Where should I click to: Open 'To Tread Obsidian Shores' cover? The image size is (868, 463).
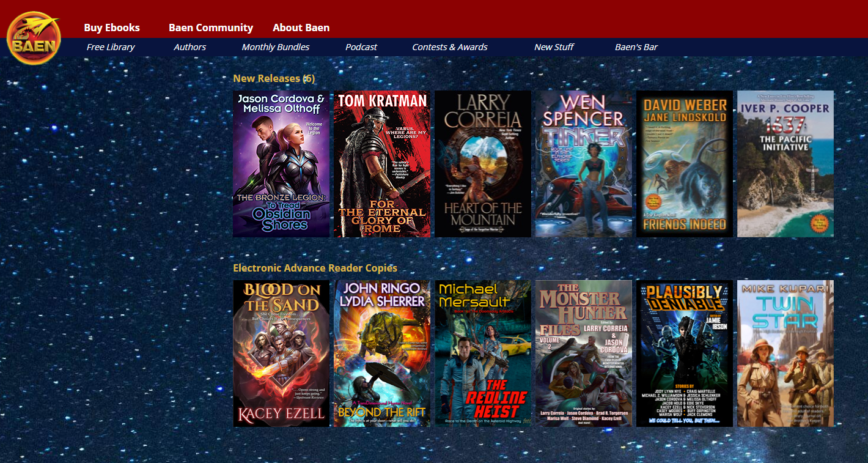[x=281, y=163]
